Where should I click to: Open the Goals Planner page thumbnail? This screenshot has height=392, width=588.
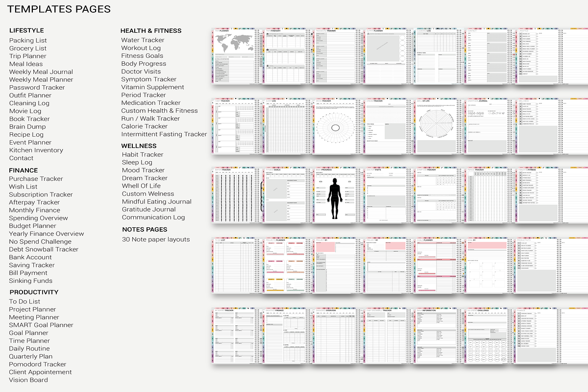tap(438, 266)
